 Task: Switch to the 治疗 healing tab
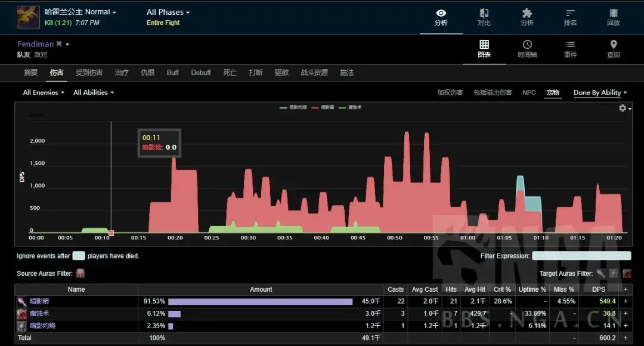point(122,73)
